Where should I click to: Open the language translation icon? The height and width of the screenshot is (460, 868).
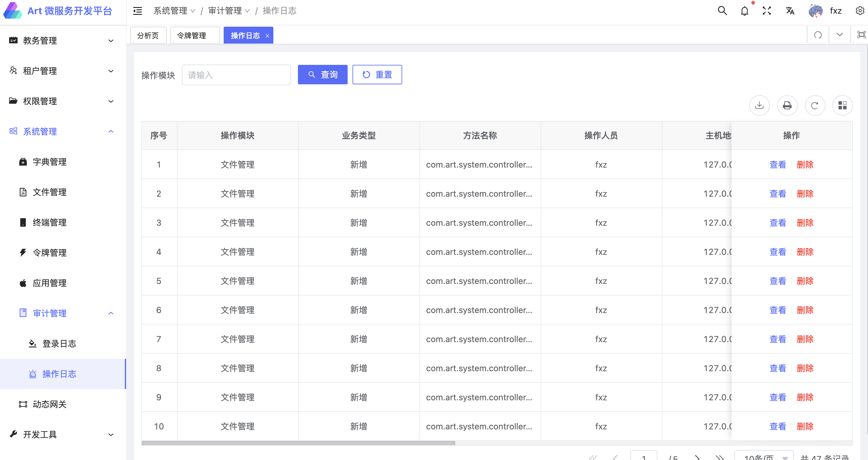click(x=790, y=11)
